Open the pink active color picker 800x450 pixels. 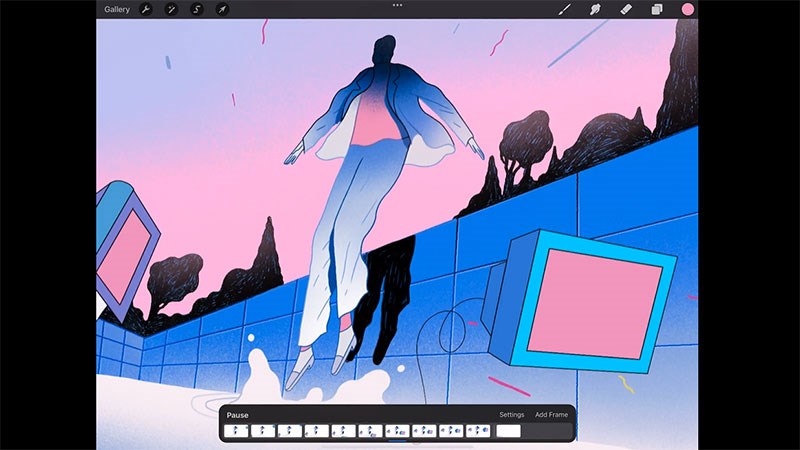point(688,9)
